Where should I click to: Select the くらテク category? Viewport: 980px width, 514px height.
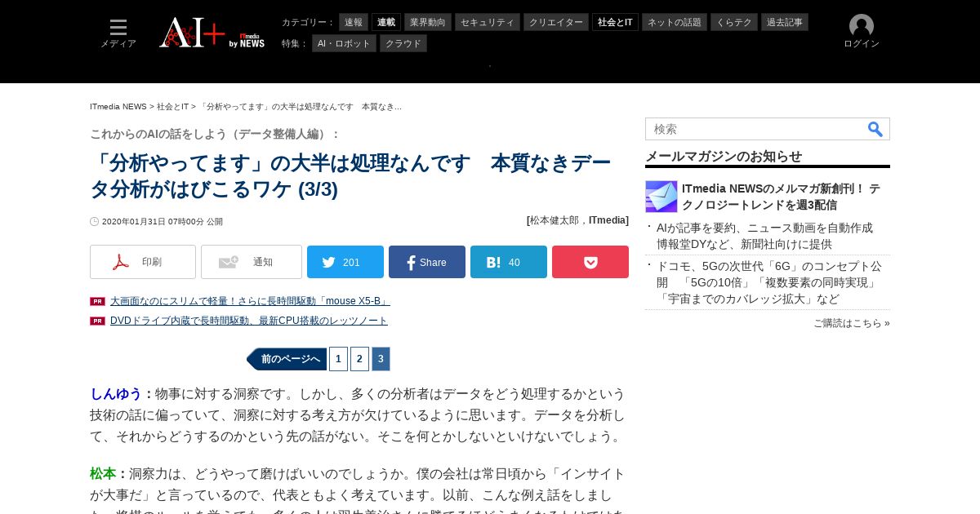(x=734, y=22)
